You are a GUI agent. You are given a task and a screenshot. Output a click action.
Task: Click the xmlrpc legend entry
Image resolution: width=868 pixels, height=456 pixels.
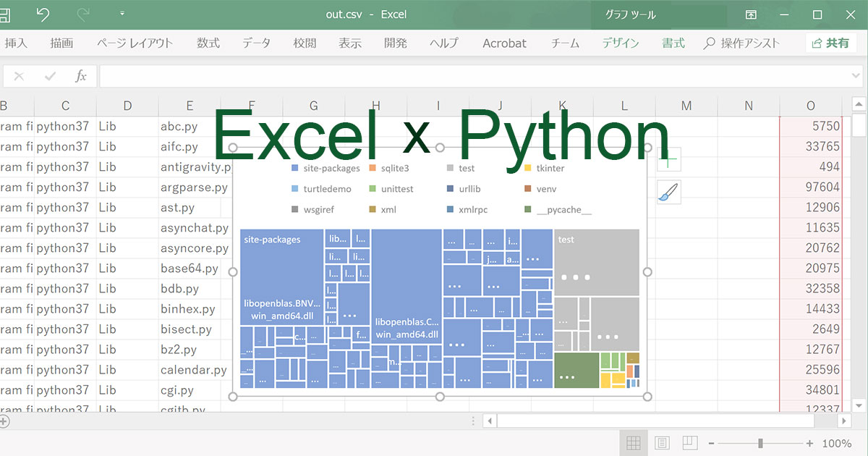click(466, 210)
